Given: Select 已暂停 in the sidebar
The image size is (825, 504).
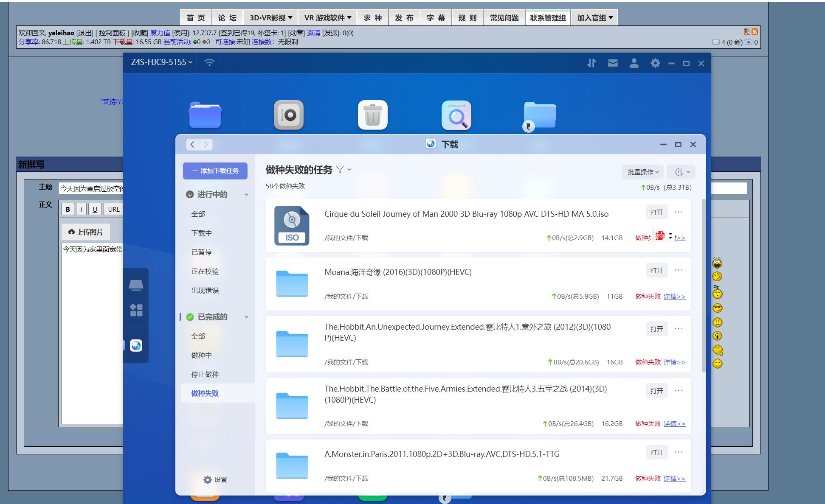Looking at the screenshot, I should click(201, 252).
